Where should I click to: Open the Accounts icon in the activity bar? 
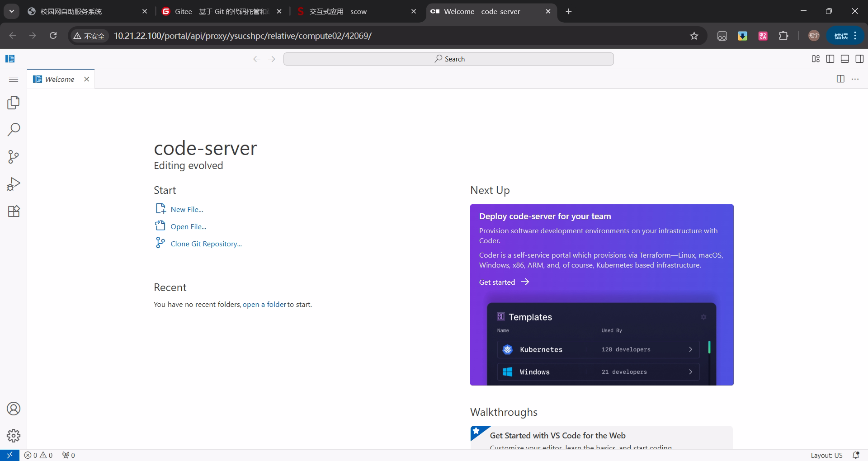pos(13,409)
